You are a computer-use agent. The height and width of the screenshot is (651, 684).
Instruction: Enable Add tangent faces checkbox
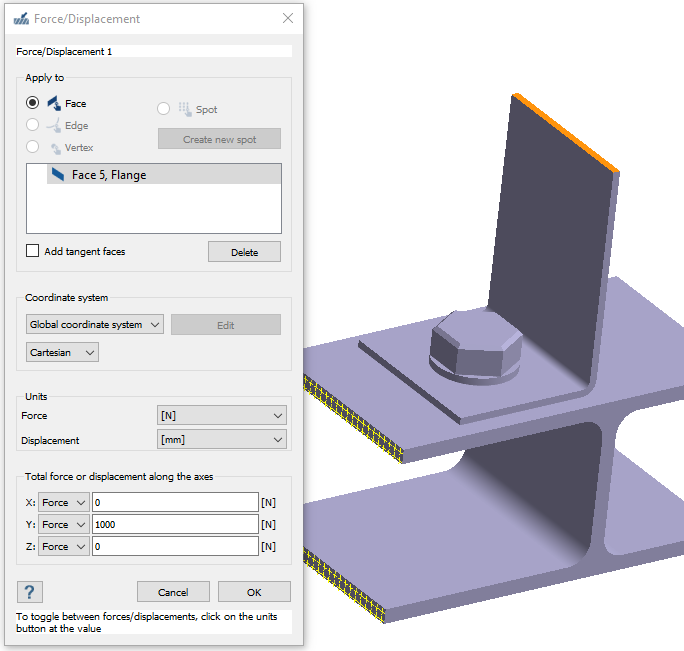[x=33, y=251]
